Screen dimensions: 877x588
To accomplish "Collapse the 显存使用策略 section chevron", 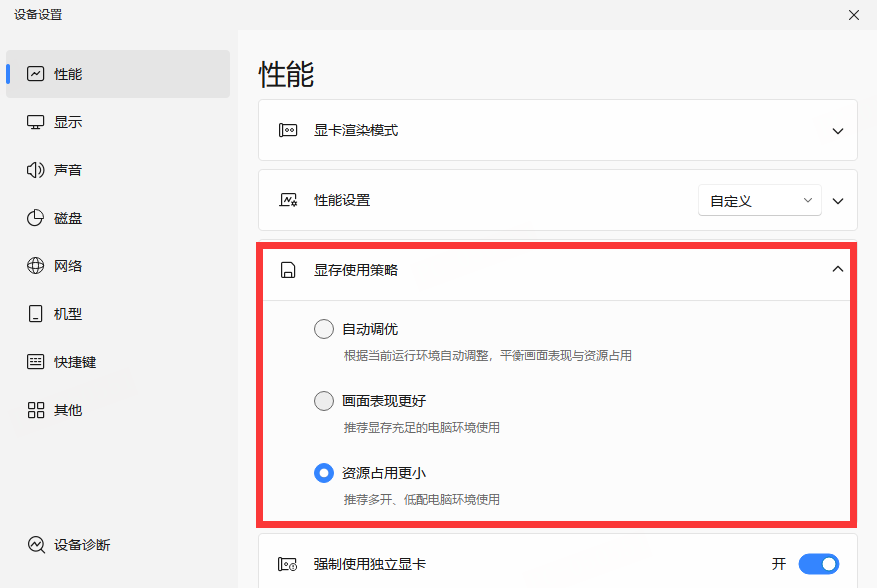I will (838, 269).
